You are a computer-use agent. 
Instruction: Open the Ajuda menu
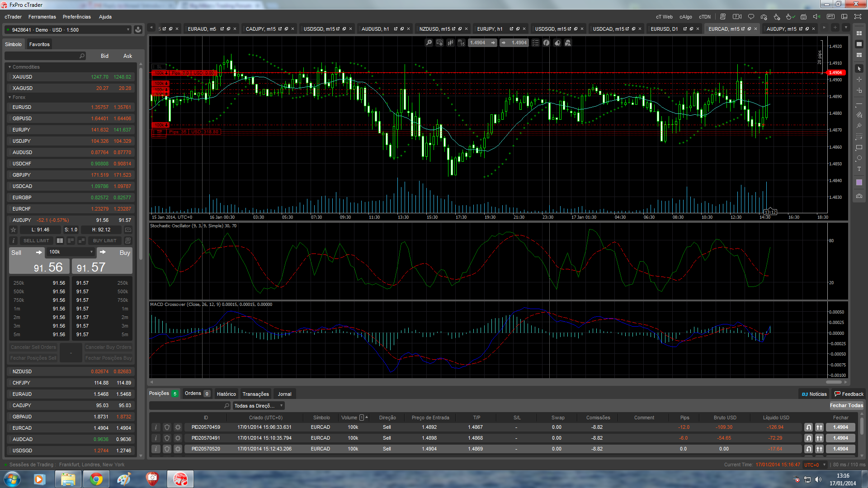click(x=105, y=17)
